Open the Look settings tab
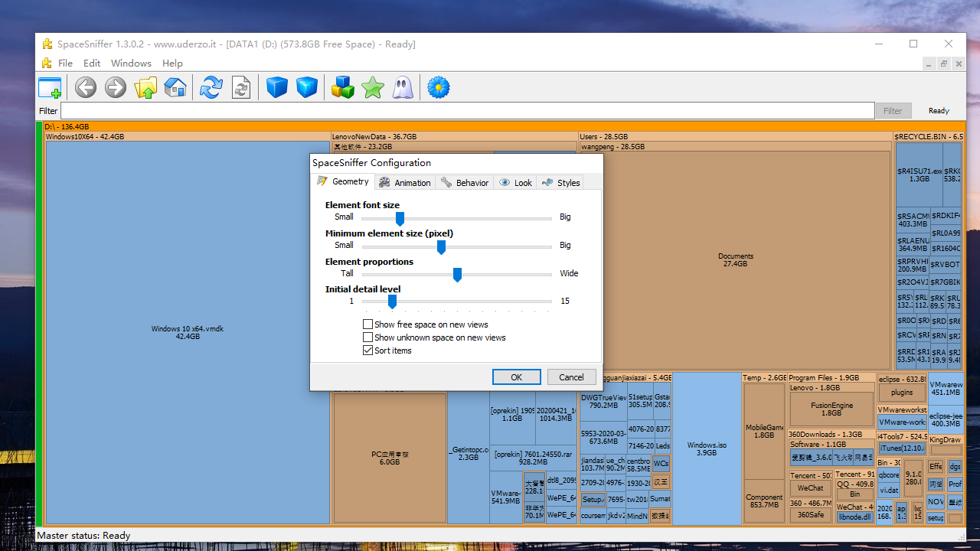 [515, 182]
